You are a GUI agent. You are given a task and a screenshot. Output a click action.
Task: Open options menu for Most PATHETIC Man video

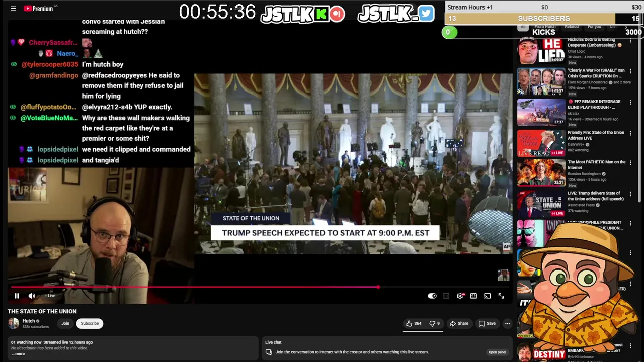tap(630, 163)
